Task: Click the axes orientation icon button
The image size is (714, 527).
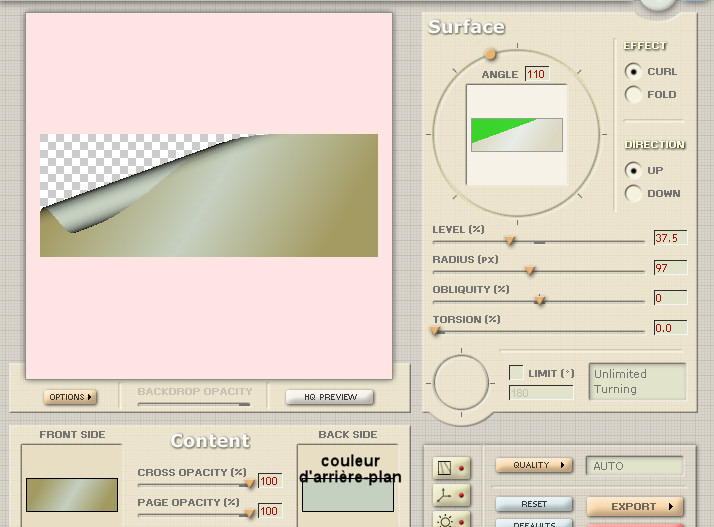Action: (x=446, y=494)
